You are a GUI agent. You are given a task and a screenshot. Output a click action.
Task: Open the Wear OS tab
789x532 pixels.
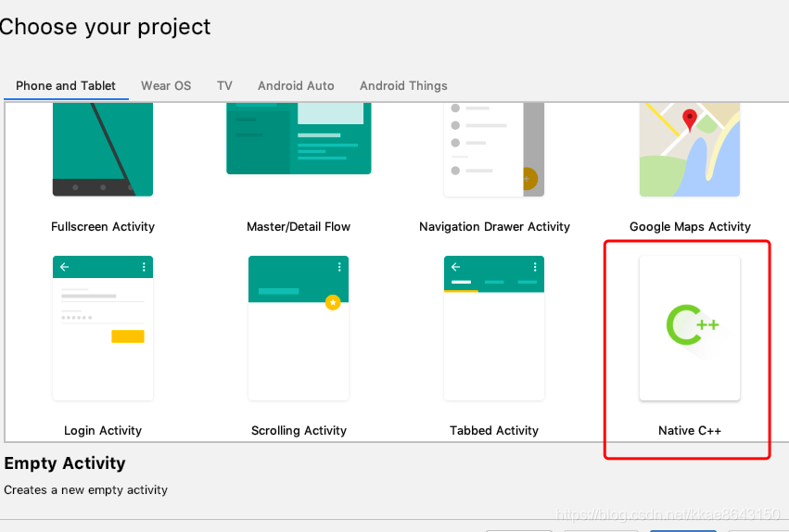pyautogui.click(x=166, y=86)
